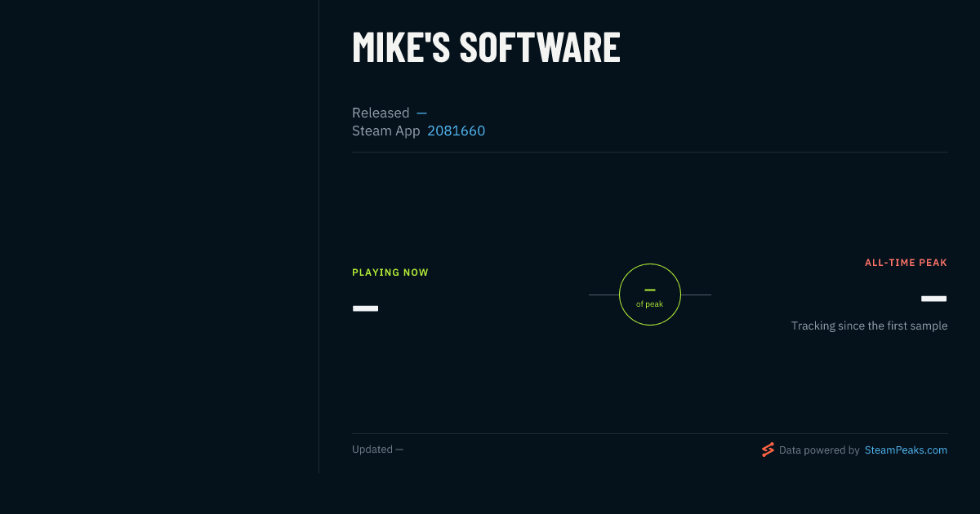Click the Mike's Software title
Image resolution: width=980 pixels, height=514 pixels.
[x=486, y=47]
